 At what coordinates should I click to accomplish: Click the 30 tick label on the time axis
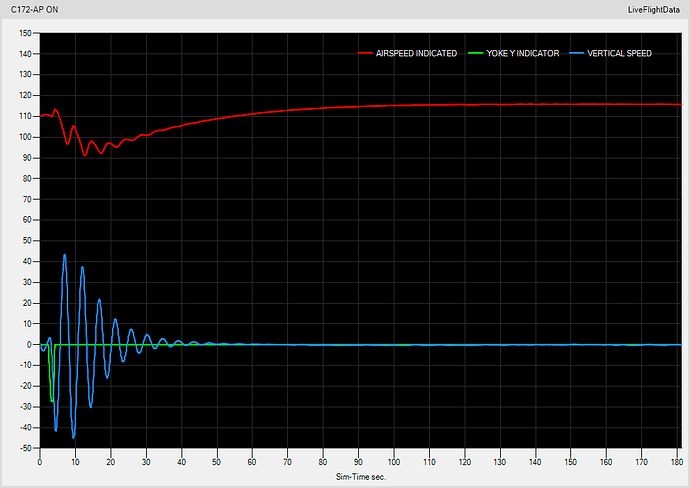[x=146, y=463]
